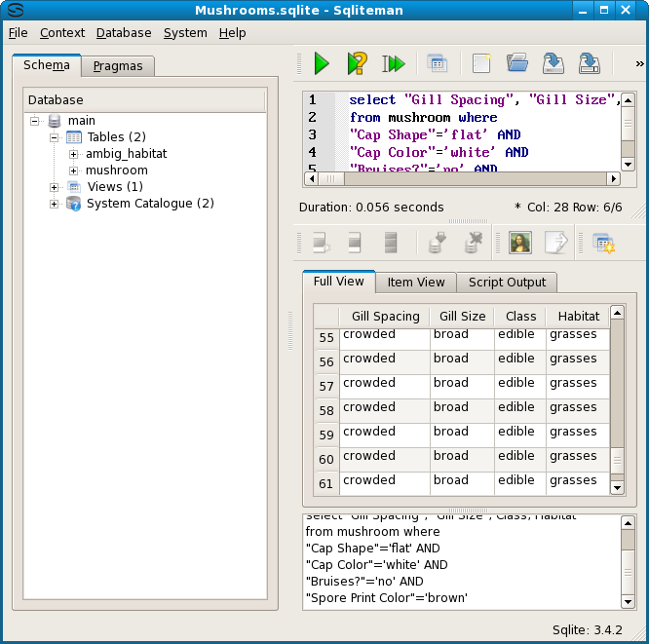Click SQL editor scroll down arrow
This screenshot has width=649, height=644.
pos(628,165)
